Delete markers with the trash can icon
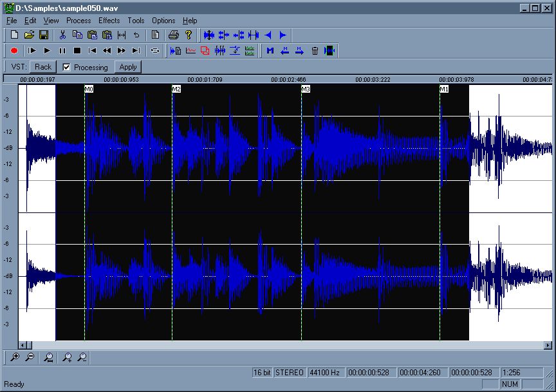 [315, 51]
